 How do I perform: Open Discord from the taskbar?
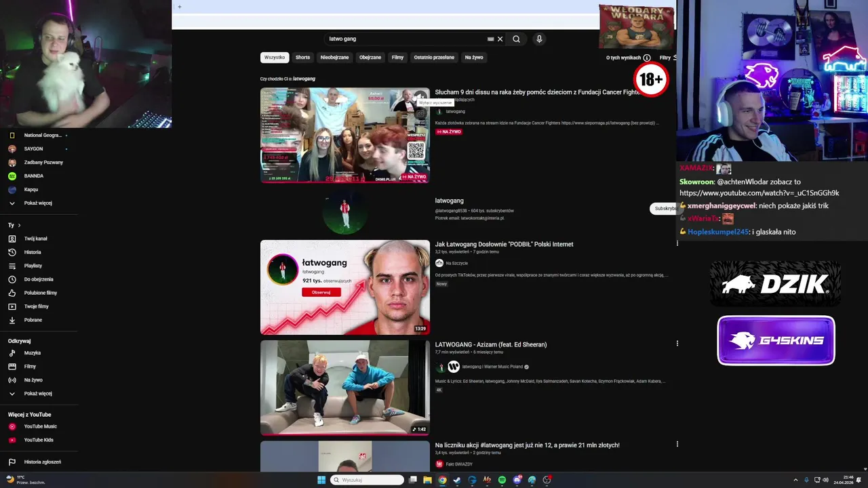click(517, 480)
